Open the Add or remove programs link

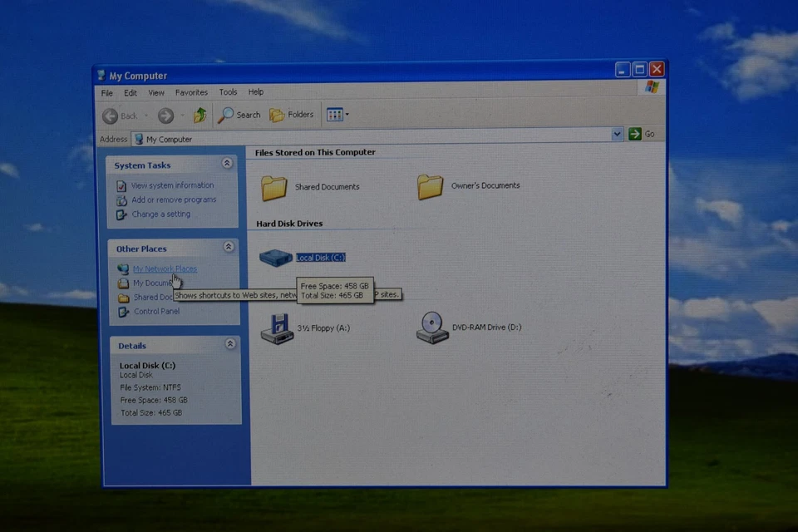175,199
